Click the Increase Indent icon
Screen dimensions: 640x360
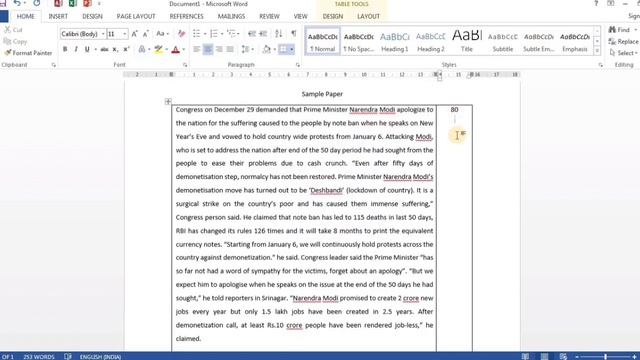point(263,34)
